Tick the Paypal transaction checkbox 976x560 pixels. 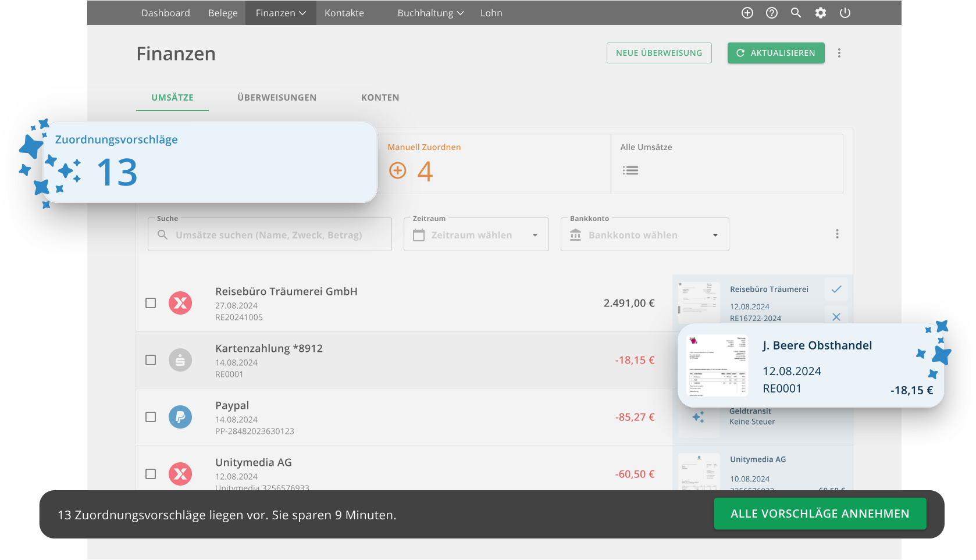click(151, 417)
